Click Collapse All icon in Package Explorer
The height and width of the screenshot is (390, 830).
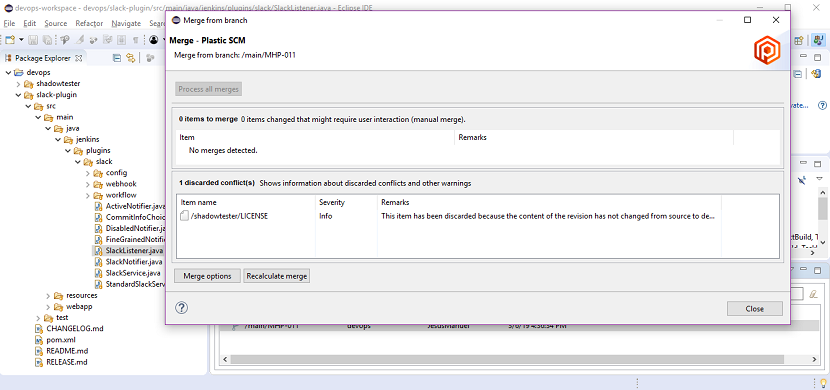click(117, 58)
